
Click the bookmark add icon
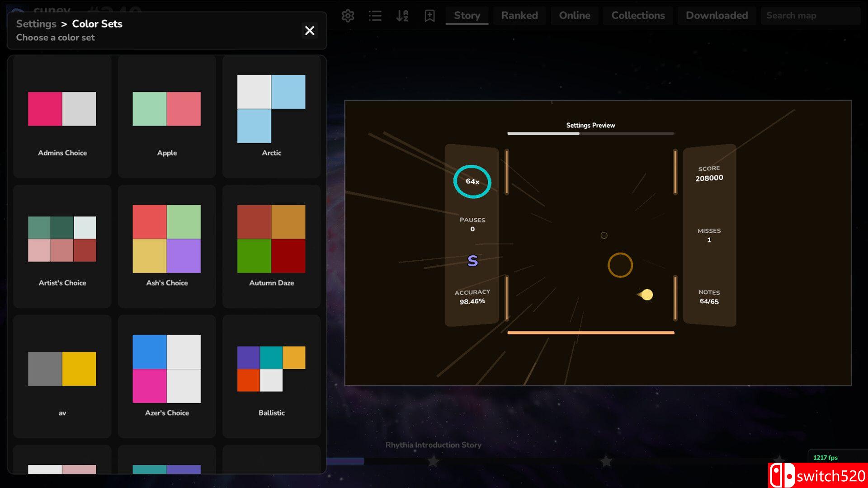tap(429, 16)
